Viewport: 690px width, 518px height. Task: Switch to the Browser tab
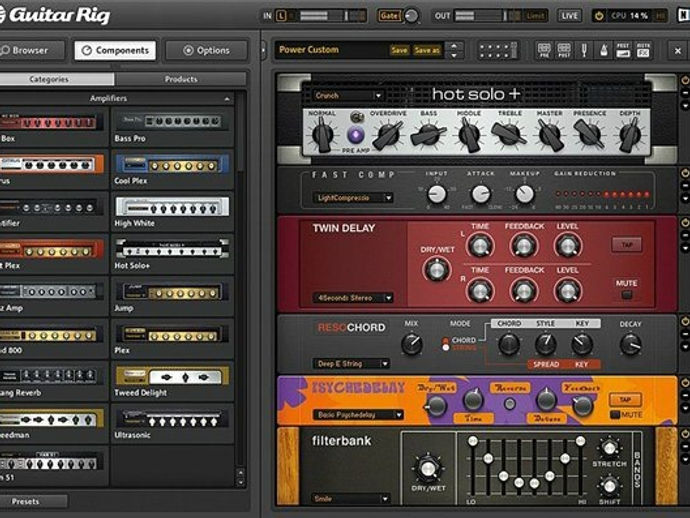30,51
